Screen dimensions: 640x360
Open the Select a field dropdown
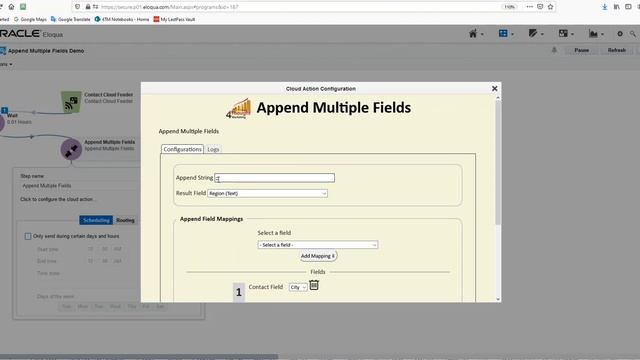tap(318, 245)
